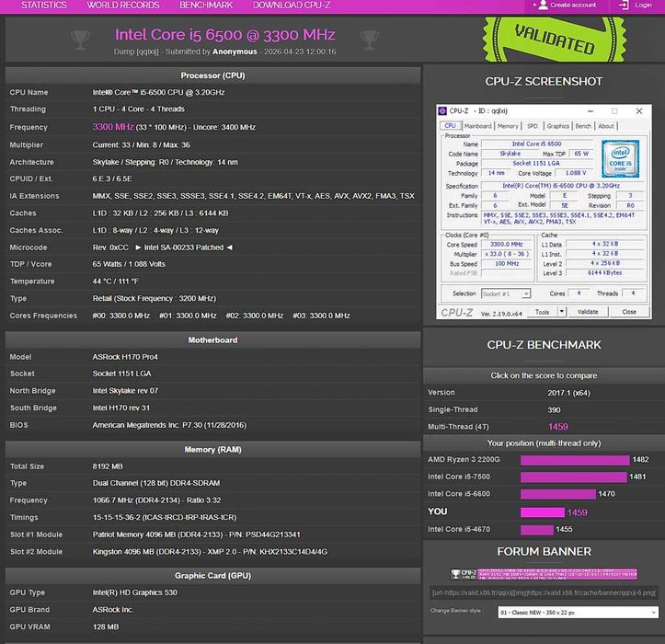Image resolution: width=665 pixels, height=644 pixels.
Task: Click the Close button in CPU-Z
Action: point(629,312)
